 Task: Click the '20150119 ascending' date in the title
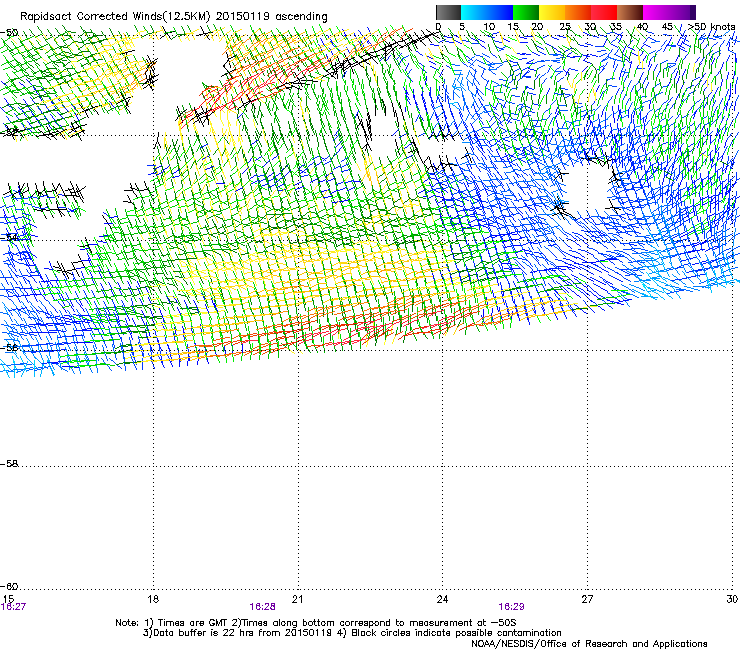271,16
